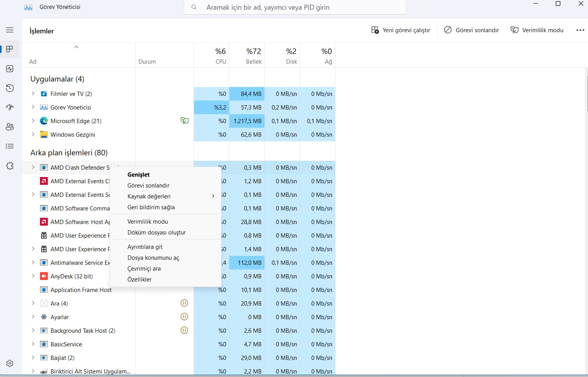The width and height of the screenshot is (588, 377).
Task: Click the suspended status icon for Ayarlar
Action: tap(185, 317)
